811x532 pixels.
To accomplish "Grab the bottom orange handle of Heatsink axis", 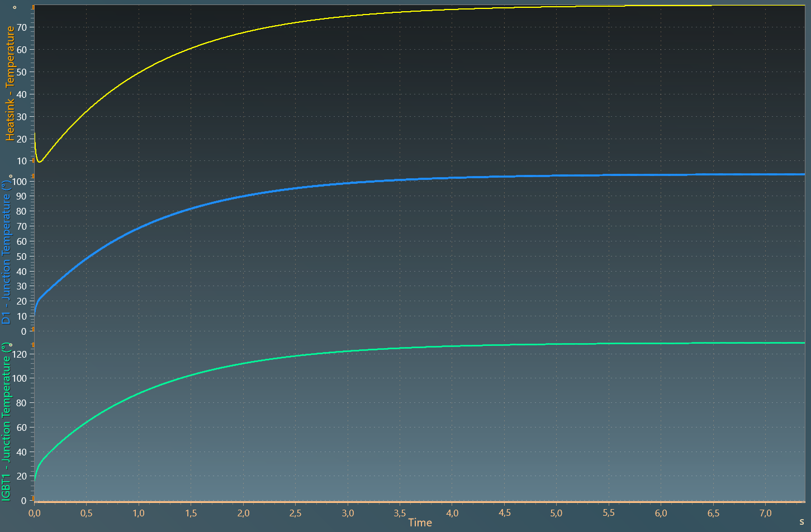I will click(33, 160).
